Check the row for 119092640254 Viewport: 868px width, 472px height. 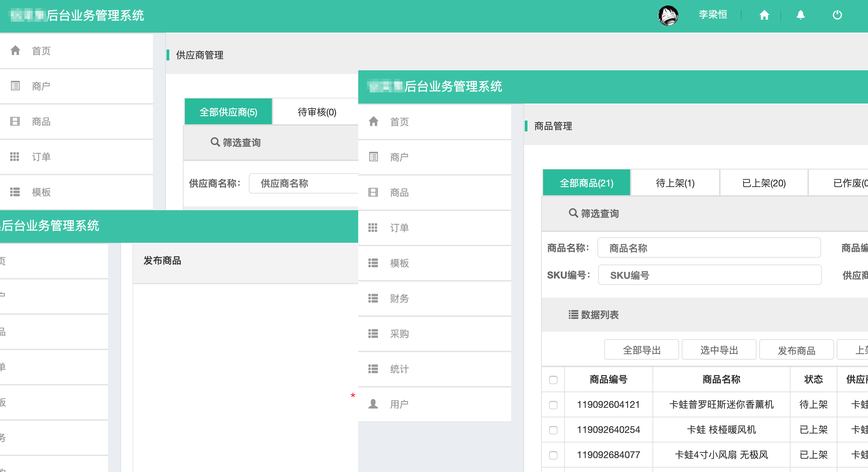(x=553, y=430)
